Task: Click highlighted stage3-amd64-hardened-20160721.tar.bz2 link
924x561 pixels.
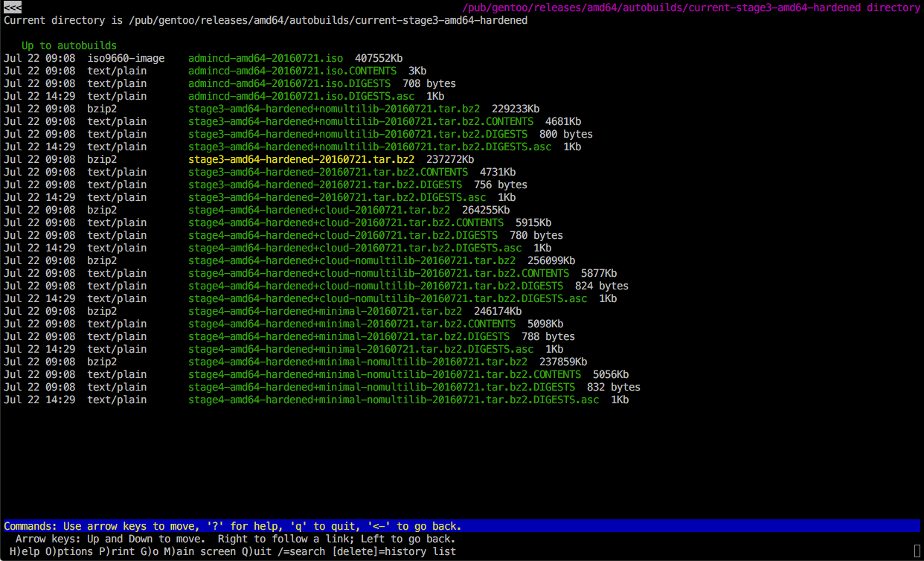Action: point(301,159)
